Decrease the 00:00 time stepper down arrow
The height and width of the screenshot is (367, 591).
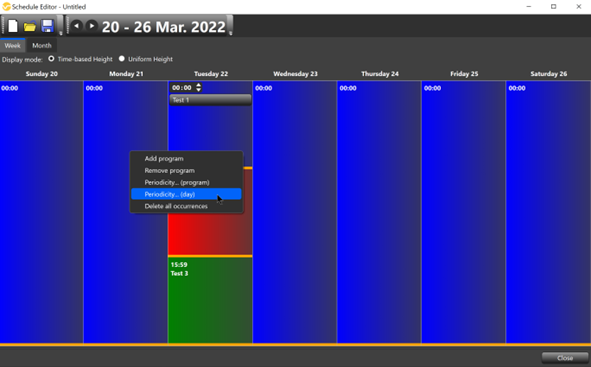click(x=199, y=90)
